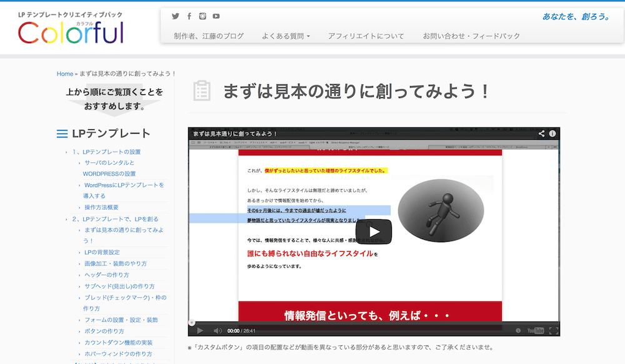Go to お問い合わせ・フィードバック page

471,36
